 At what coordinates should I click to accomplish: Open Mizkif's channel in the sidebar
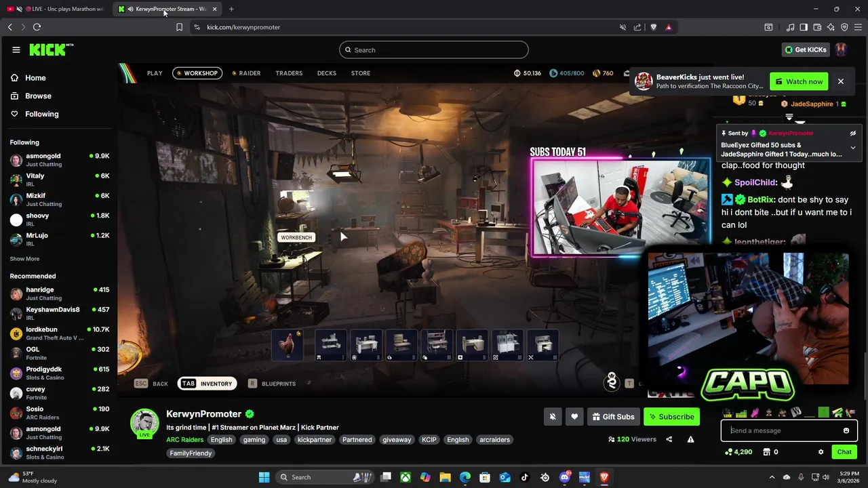pos(59,199)
